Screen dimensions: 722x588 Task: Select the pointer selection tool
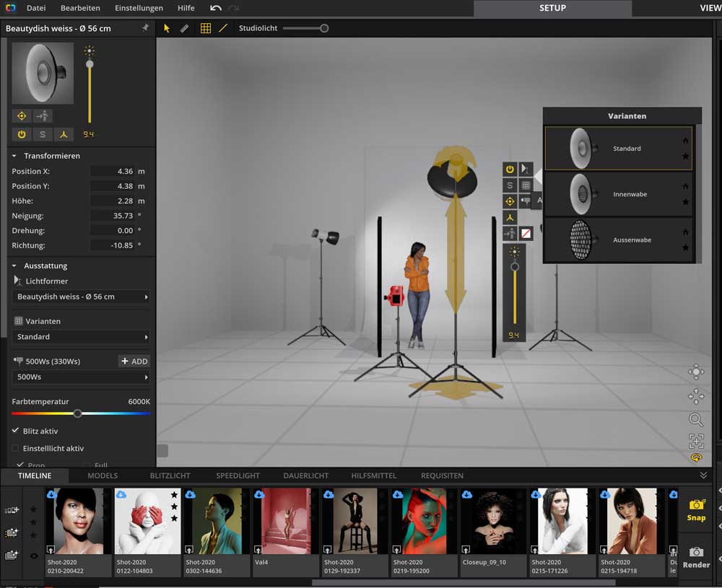pyautogui.click(x=167, y=28)
